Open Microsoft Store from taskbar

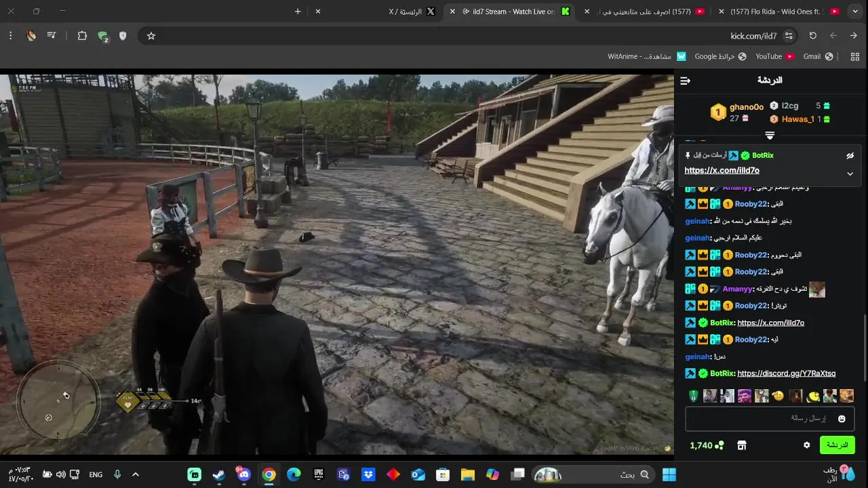pos(443,474)
